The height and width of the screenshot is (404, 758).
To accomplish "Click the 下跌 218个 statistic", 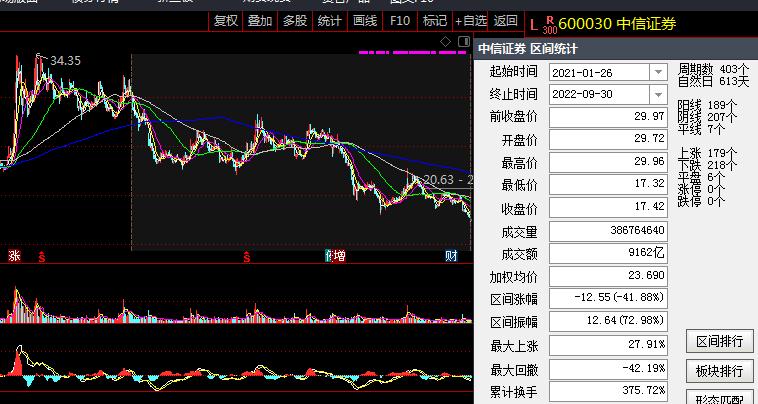I will point(707,166).
